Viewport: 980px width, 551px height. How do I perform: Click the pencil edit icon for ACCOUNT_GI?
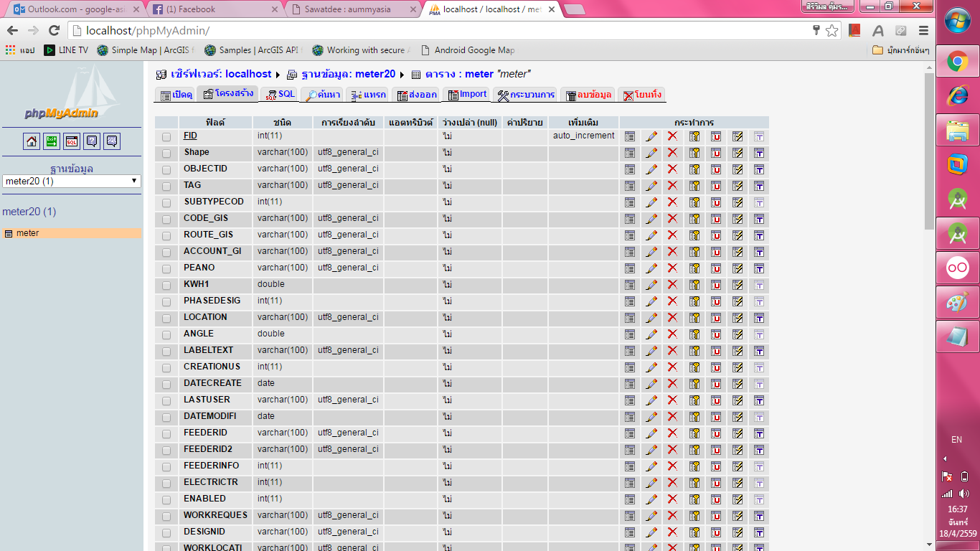pyautogui.click(x=651, y=252)
